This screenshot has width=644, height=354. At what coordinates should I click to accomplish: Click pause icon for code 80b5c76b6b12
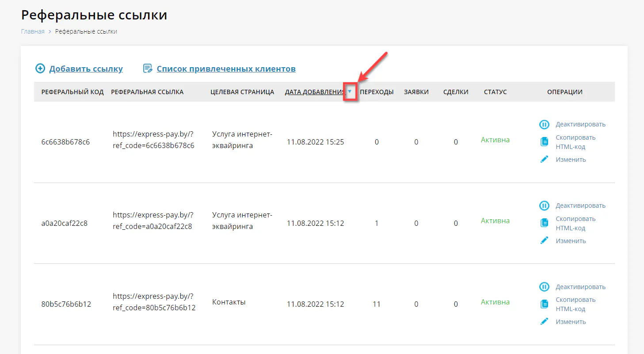click(x=544, y=287)
